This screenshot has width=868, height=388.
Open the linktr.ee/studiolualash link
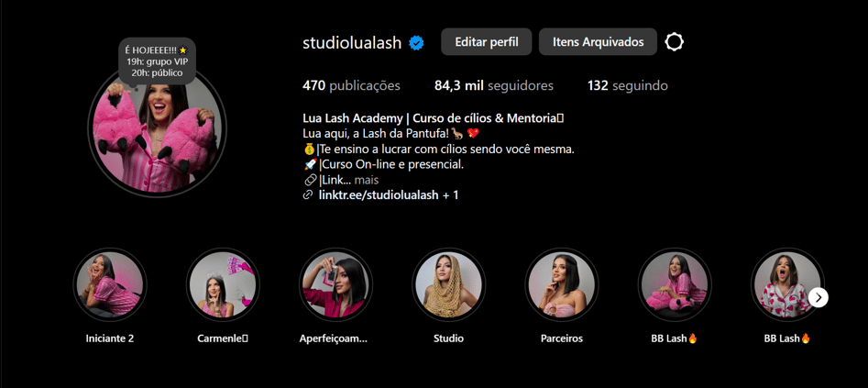tap(379, 195)
